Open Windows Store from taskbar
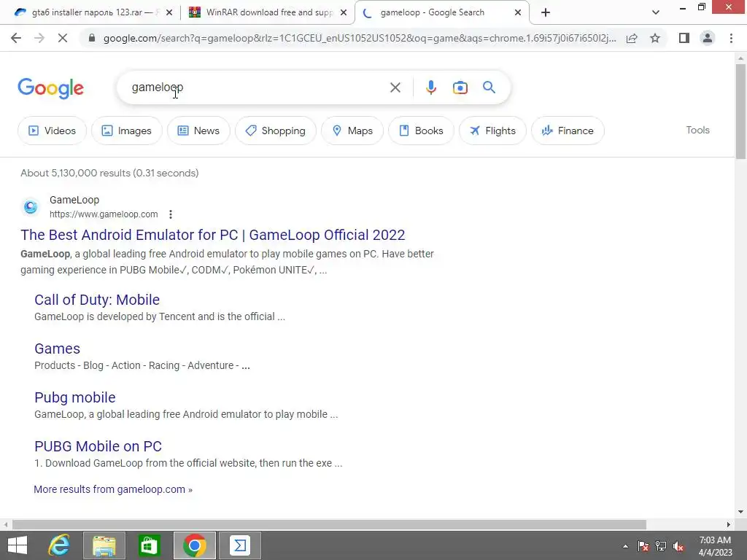Image resolution: width=747 pixels, height=560 pixels. click(x=149, y=545)
